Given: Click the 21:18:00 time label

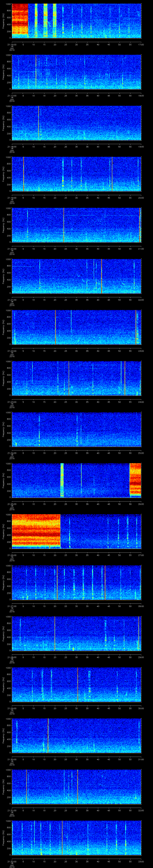Looking at the screenshot, I should pyautogui.click(x=12, y=147).
